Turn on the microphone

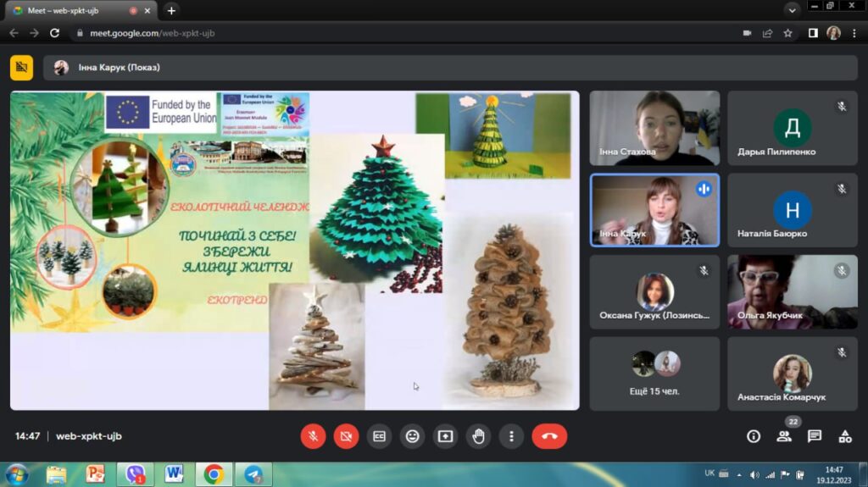[x=313, y=436]
